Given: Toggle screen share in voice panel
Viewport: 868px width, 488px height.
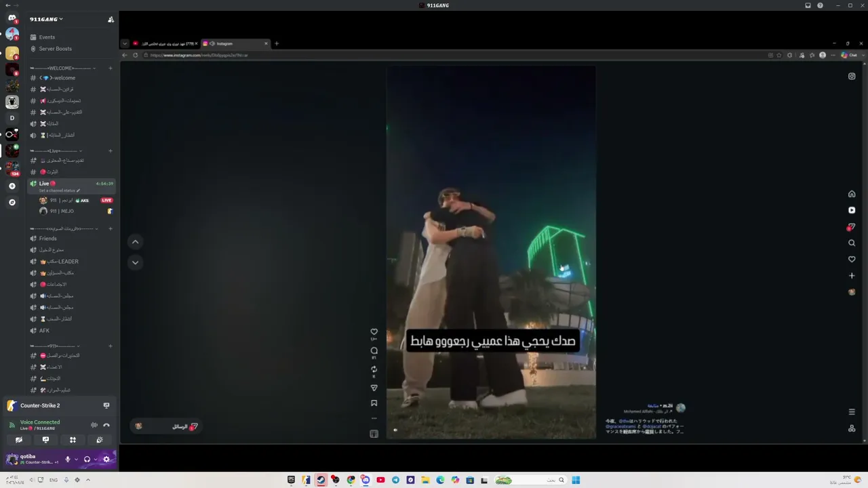Looking at the screenshot, I should [45, 440].
